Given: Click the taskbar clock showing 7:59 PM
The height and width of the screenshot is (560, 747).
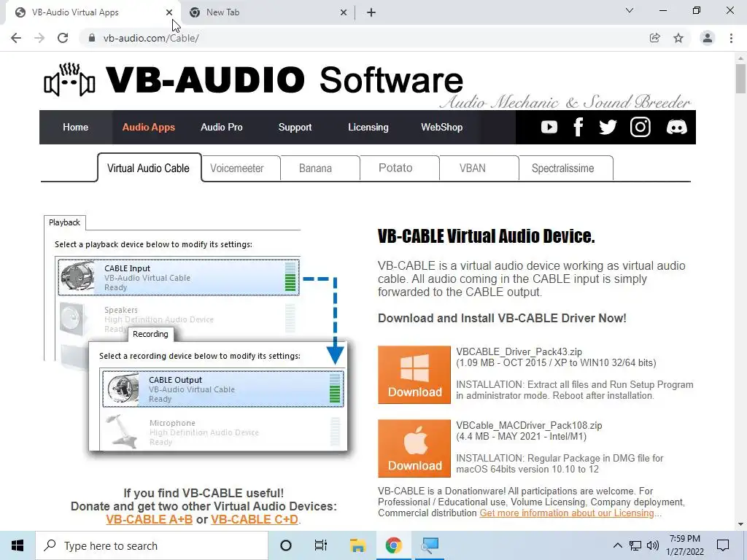Looking at the screenshot, I should tap(685, 545).
